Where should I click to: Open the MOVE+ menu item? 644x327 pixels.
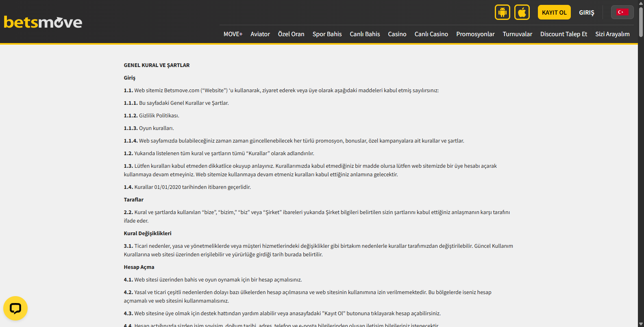233,34
